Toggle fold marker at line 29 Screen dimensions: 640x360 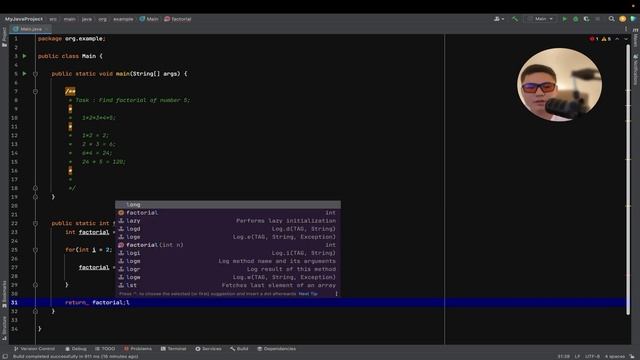(36, 285)
